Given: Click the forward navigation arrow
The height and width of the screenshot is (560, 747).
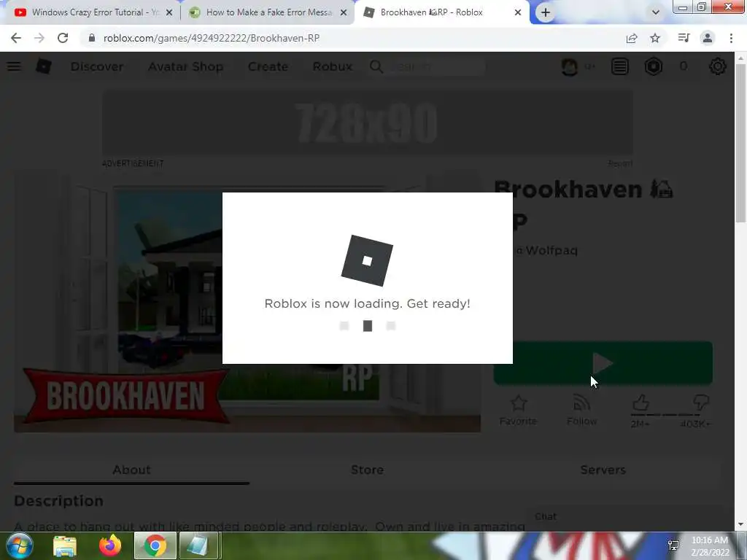Looking at the screenshot, I should click(x=39, y=38).
